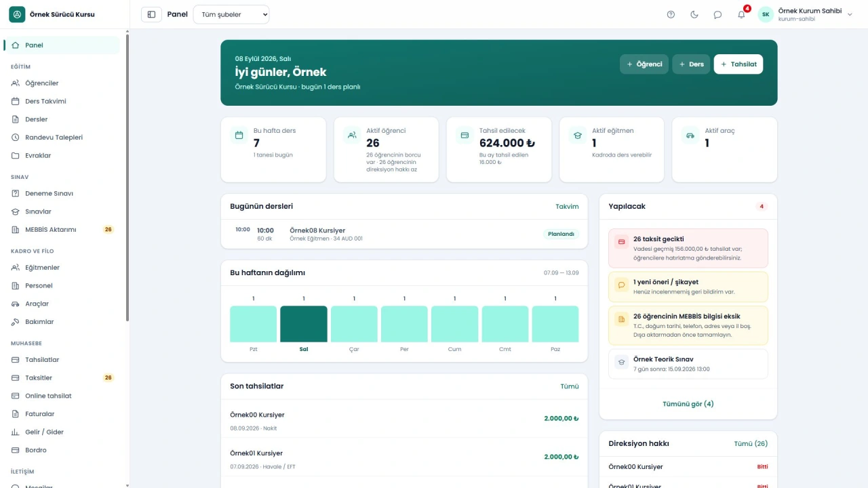Open the 1 yeni öneri / şikayet task
Image resolution: width=868 pixels, height=488 pixels.
pos(688,287)
